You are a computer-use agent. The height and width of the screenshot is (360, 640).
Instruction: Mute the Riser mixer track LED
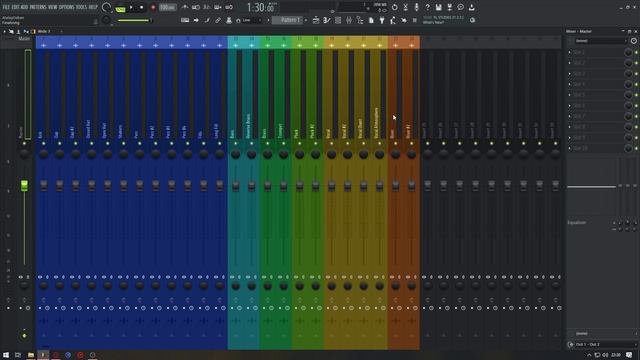396,143
